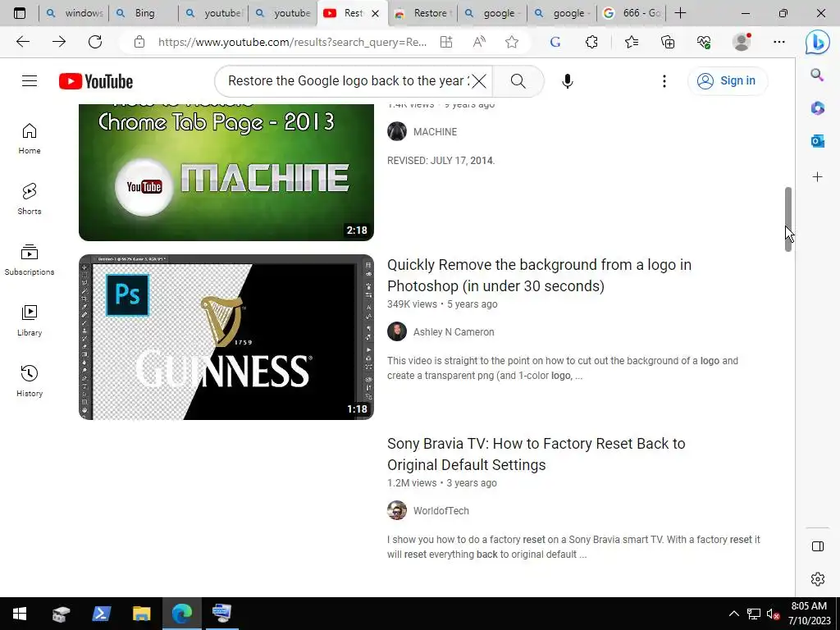Viewport: 840px width, 630px height.
Task: Open Sony Bravia TV factory reset video
Action: click(536, 454)
